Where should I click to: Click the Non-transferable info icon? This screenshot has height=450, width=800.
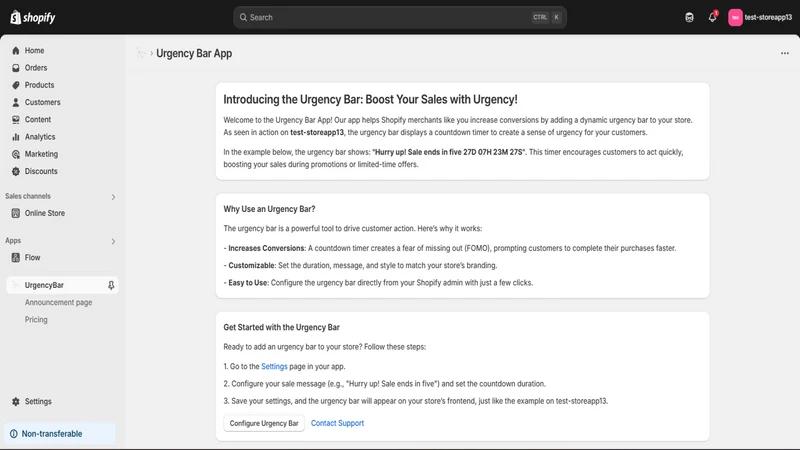[x=14, y=434]
